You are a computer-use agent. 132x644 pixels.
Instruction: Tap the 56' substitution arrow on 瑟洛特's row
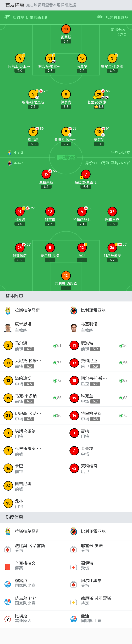(x=123, y=345)
